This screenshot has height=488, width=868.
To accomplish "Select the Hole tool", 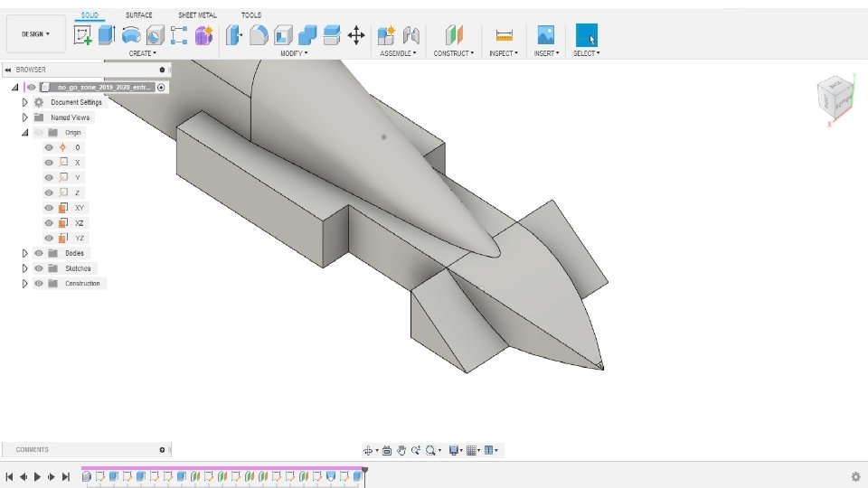I will 155,35.
